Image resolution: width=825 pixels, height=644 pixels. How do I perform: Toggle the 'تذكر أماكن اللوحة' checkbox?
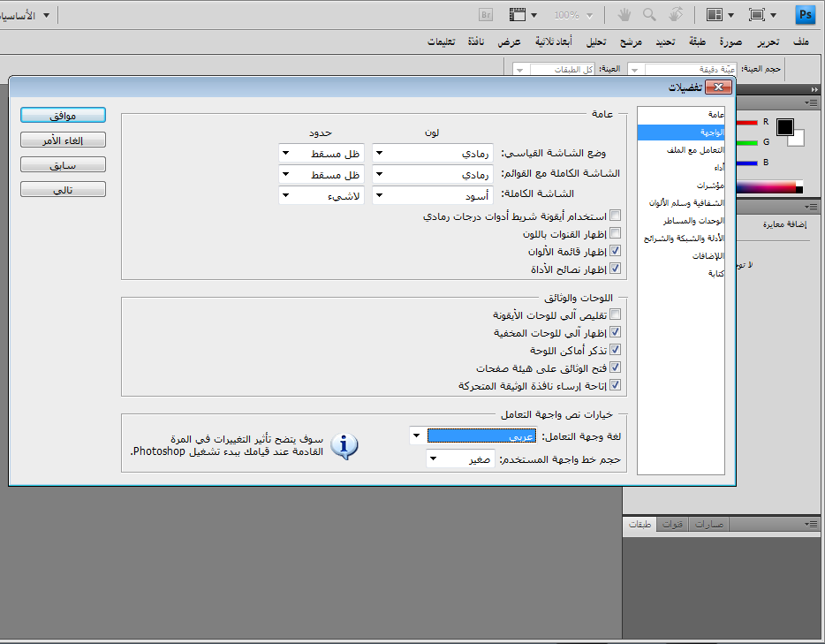(615, 350)
